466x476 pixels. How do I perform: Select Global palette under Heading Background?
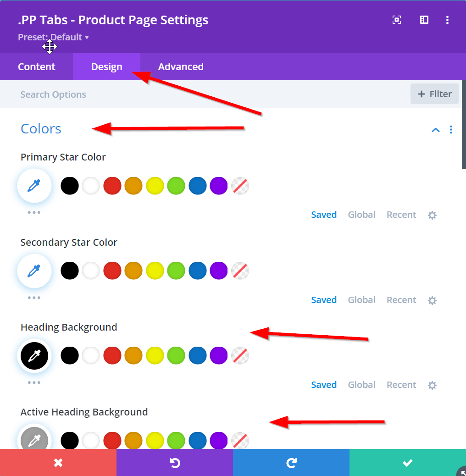[361, 385]
